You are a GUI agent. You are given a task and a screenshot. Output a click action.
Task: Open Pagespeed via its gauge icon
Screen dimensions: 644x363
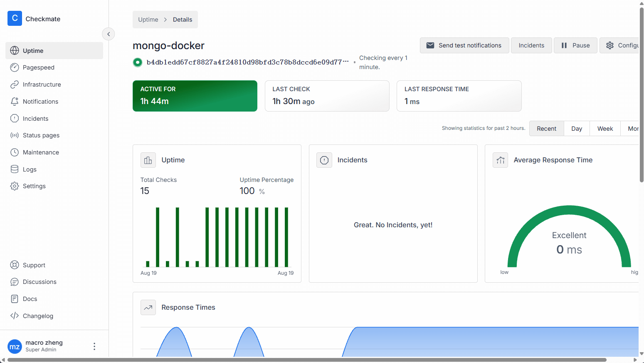[x=15, y=67]
